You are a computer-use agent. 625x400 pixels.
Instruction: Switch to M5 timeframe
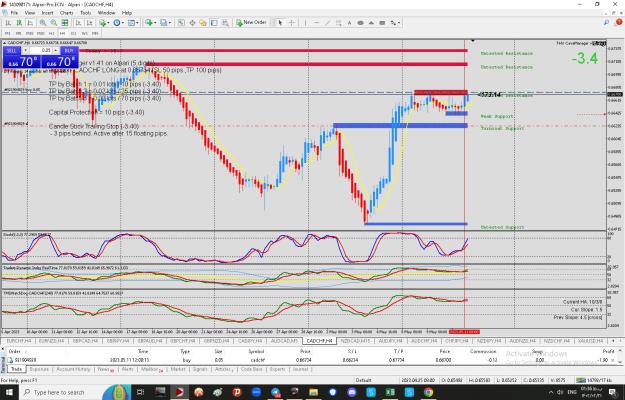(18, 33)
